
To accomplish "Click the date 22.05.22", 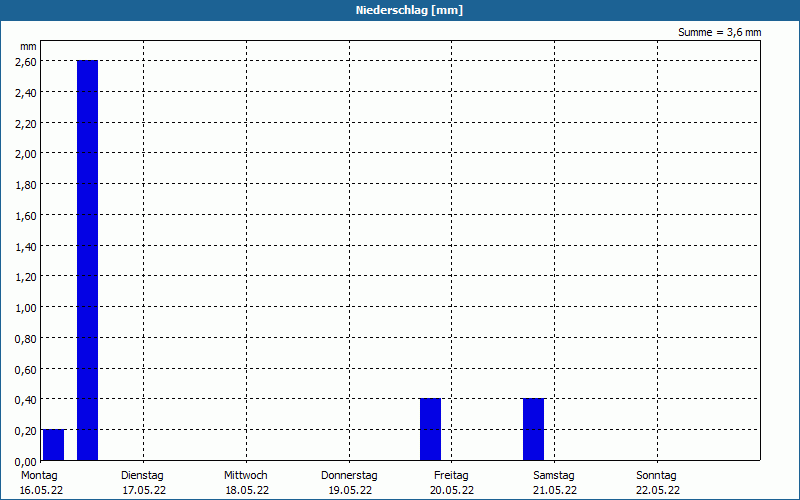I will click(x=658, y=490).
